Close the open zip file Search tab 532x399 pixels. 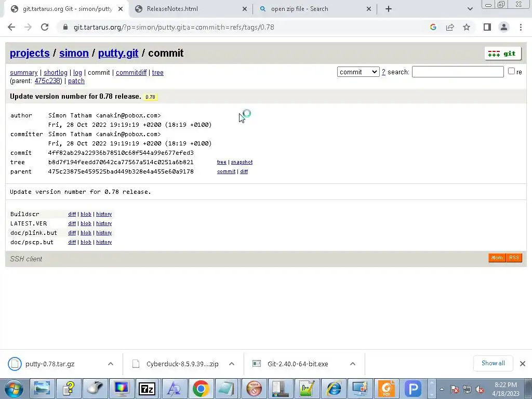pyautogui.click(x=369, y=9)
